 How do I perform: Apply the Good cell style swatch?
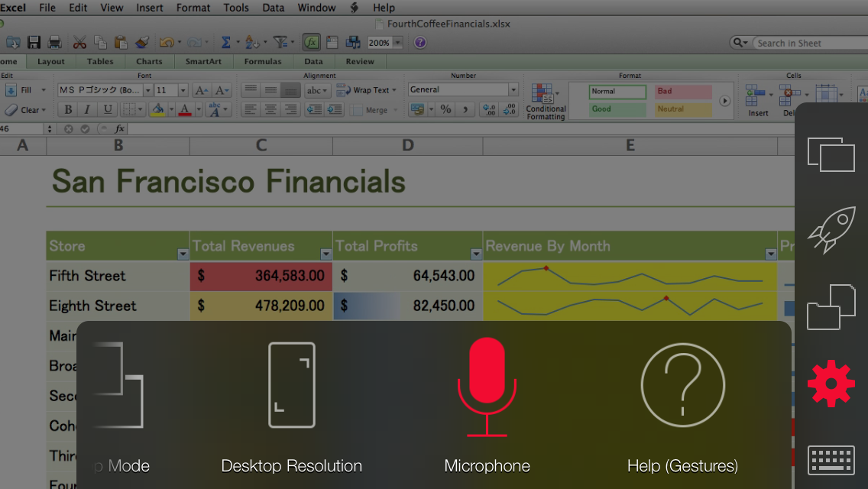617,109
